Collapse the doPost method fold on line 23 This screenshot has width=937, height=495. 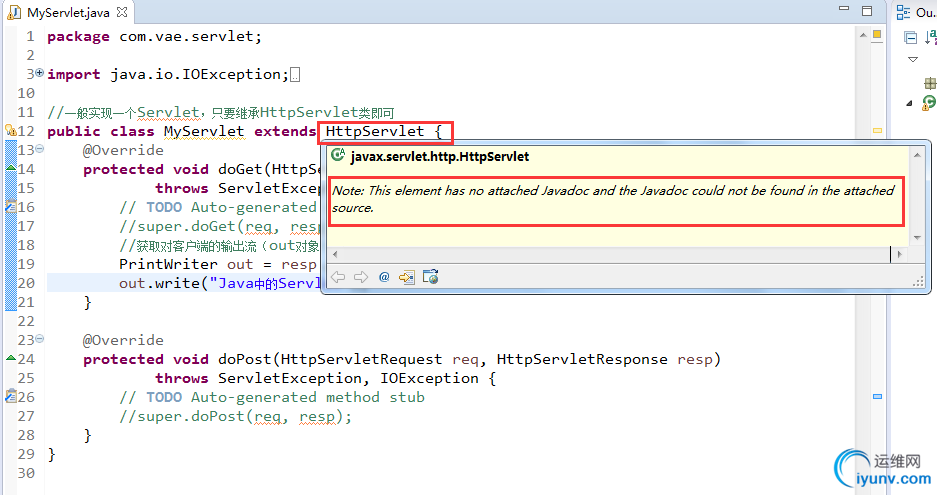pyautogui.click(x=39, y=338)
